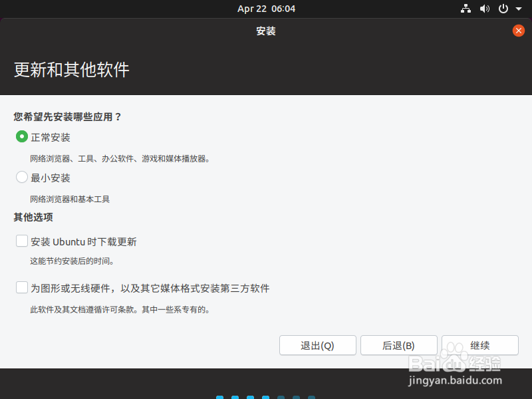Click the 您希望先安装哪些应用？ heading
Image resolution: width=532 pixels, height=399 pixels.
pyautogui.click(x=68, y=117)
